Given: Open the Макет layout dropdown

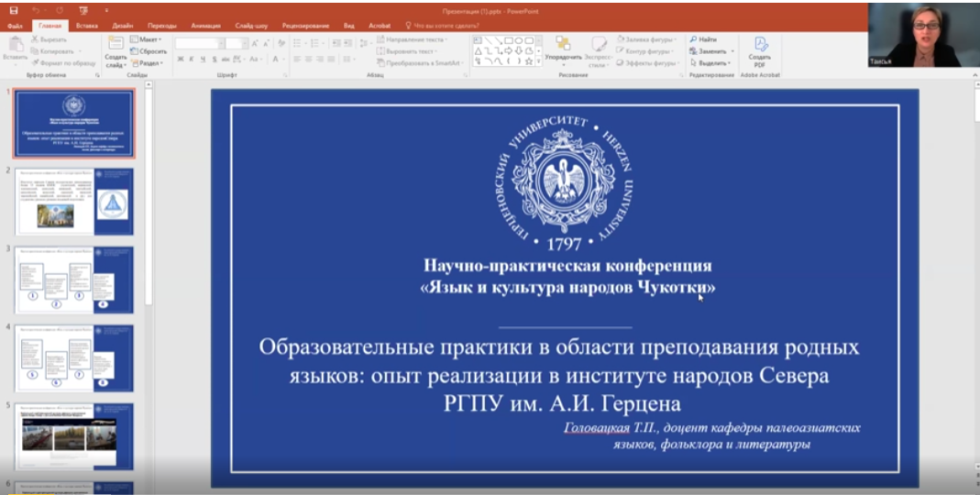Looking at the screenshot, I should [x=146, y=39].
